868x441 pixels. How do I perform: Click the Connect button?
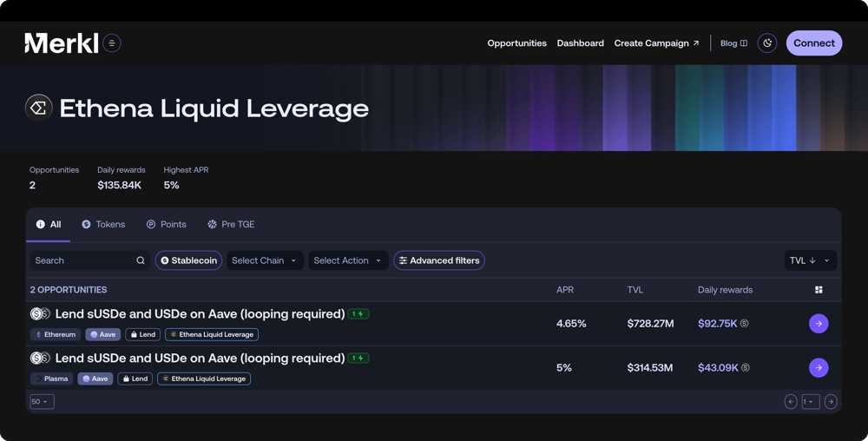(814, 43)
